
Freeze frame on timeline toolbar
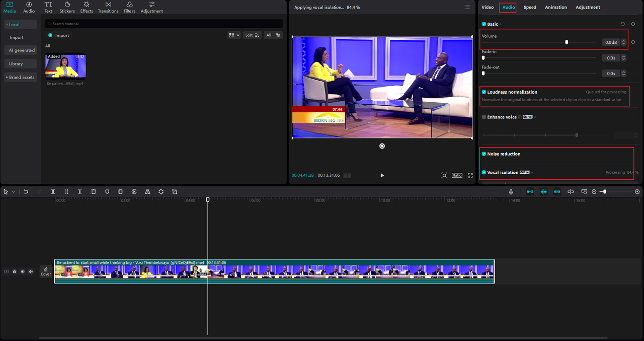click(120, 191)
